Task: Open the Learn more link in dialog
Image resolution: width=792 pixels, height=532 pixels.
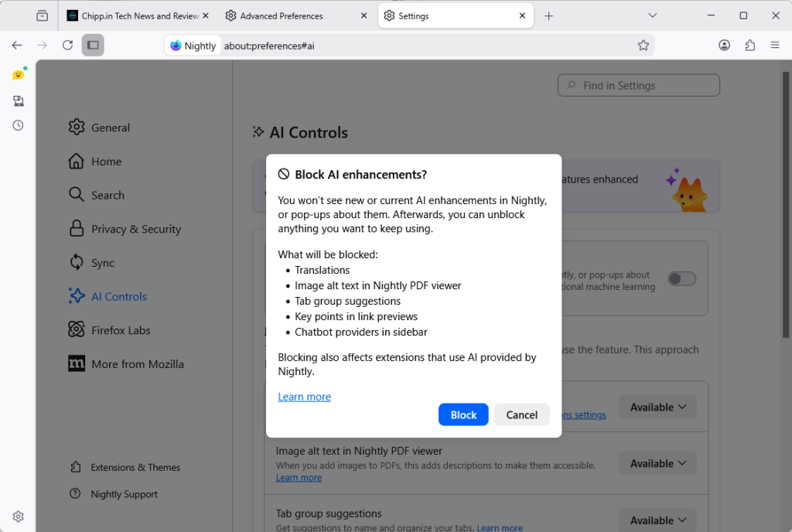Action: (x=304, y=397)
